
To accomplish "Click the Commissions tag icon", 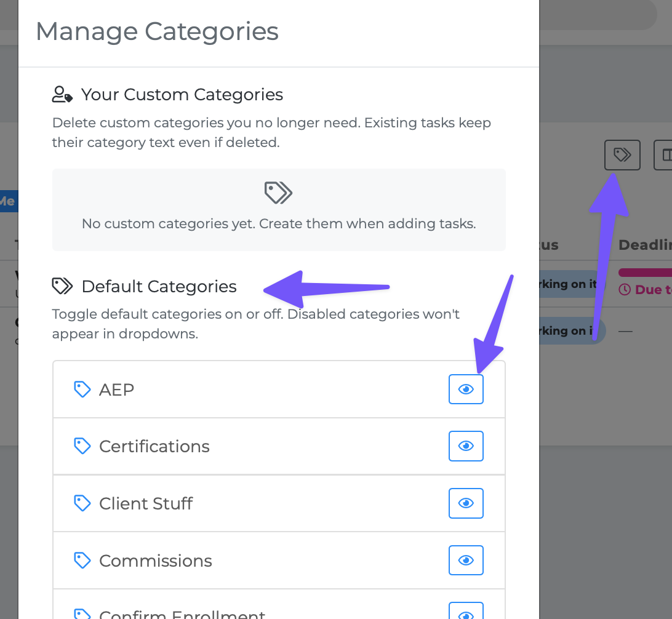I will [82, 561].
